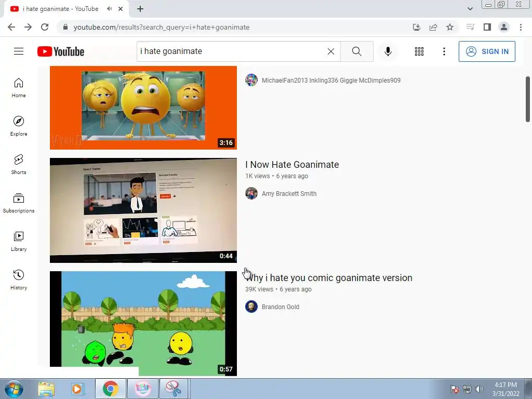
Task: Mute the tab via speaker icon
Action: 109,9
